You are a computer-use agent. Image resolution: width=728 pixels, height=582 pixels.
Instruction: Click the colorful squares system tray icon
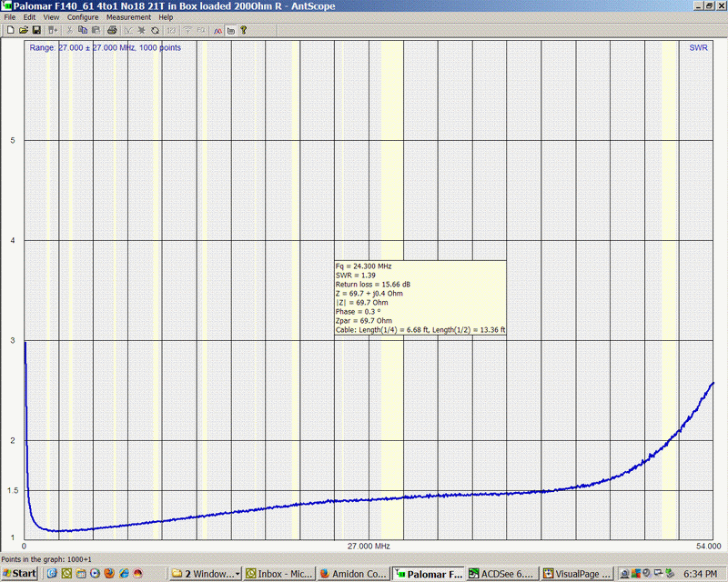pyautogui.click(x=635, y=574)
